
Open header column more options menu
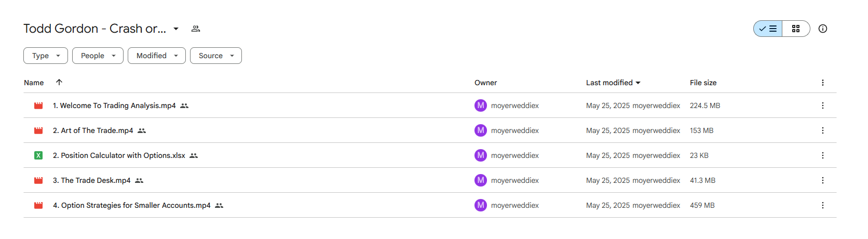823,83
